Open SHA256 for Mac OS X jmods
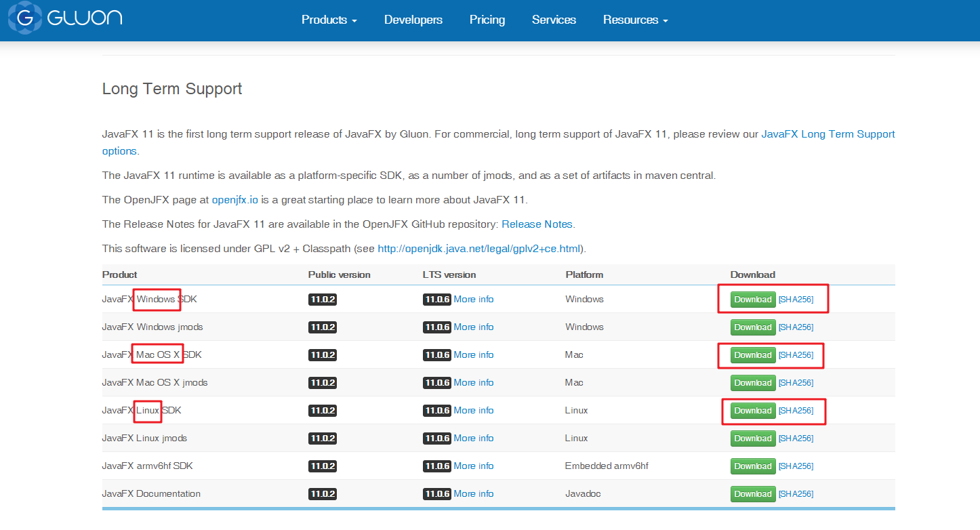This screenshot has height=530, width=980. click(796, 383)
